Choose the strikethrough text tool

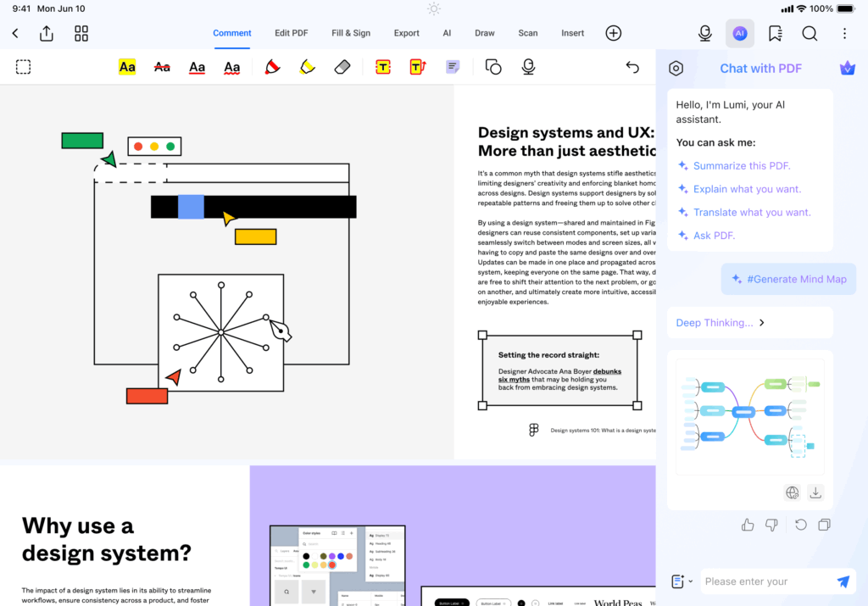pyautogui.click(x=162, y=67)
